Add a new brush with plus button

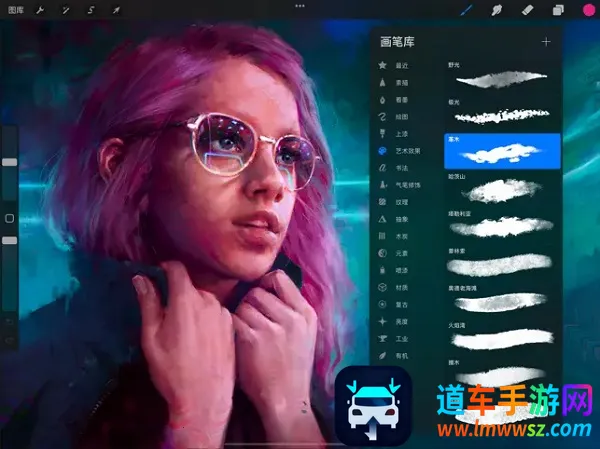pyautogui.click(x=546, y=42)
